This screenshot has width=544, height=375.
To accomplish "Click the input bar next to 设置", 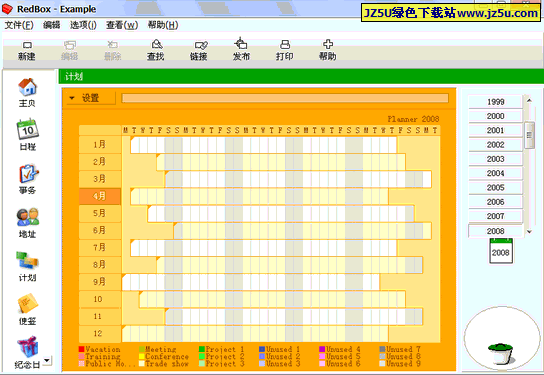I will point(285,98).
